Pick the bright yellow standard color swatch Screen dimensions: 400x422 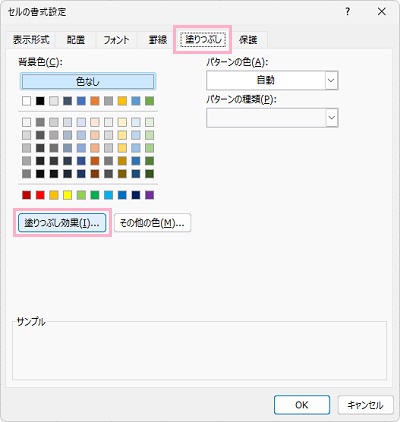click(x=68, y=195)
